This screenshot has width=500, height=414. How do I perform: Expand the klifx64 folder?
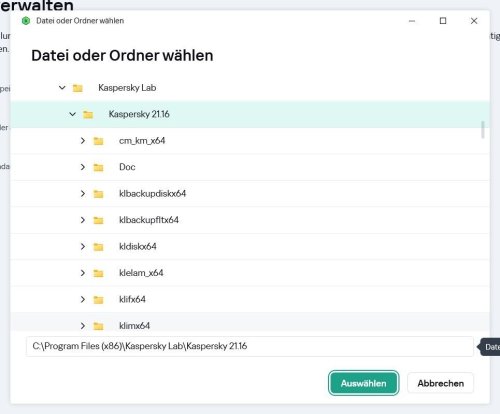(x=83, y=299)
